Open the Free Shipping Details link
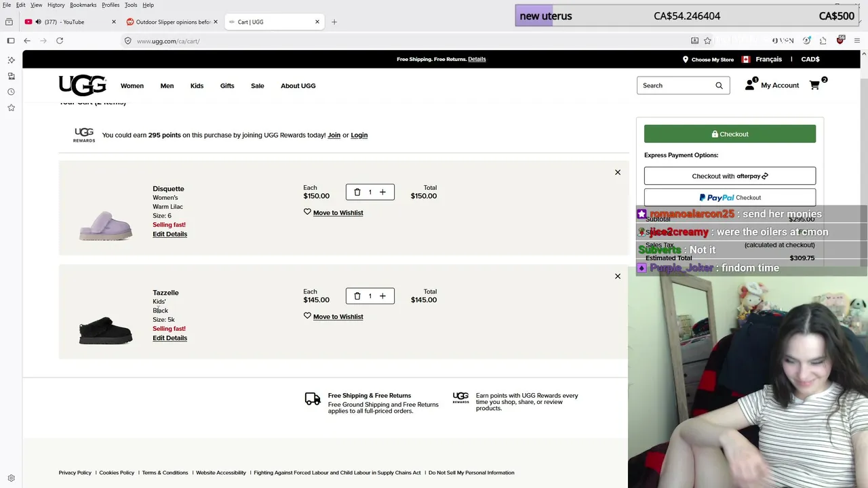Viewport: 868px width, 488px height. point(477,59)
